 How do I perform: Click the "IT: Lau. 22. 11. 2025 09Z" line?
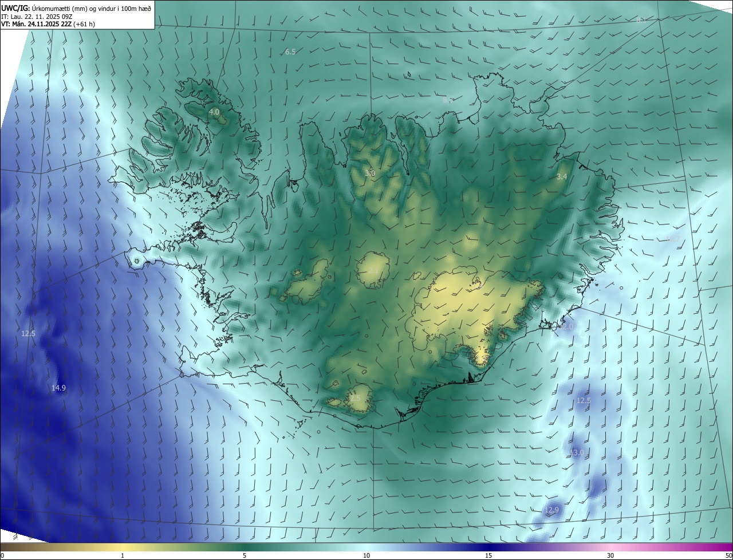[x=37, y=16]
